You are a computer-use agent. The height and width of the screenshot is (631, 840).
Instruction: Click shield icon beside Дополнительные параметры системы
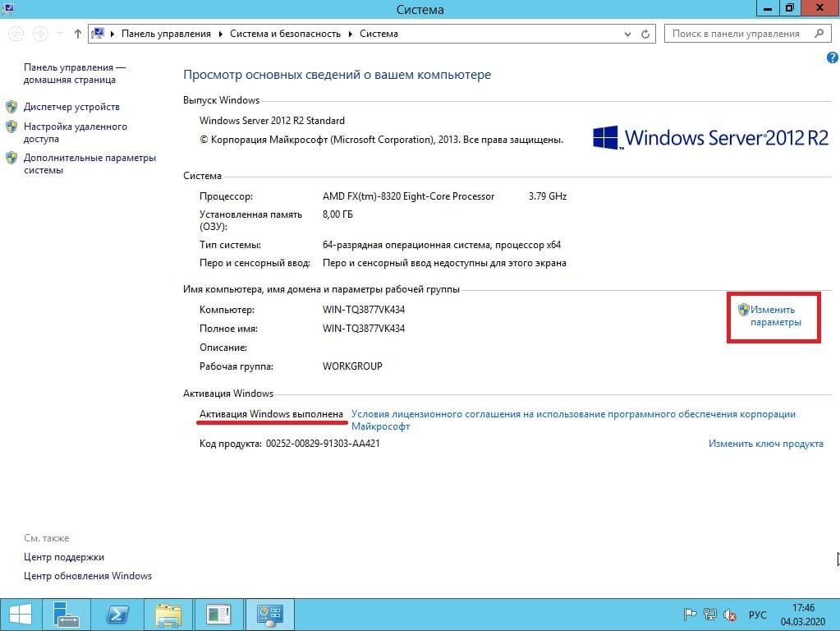[x=11, y=158]
